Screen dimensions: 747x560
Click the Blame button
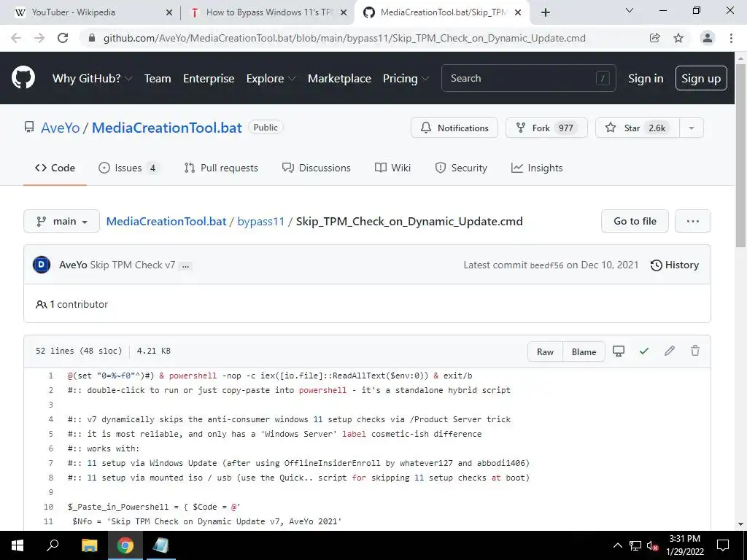[584, 351]
